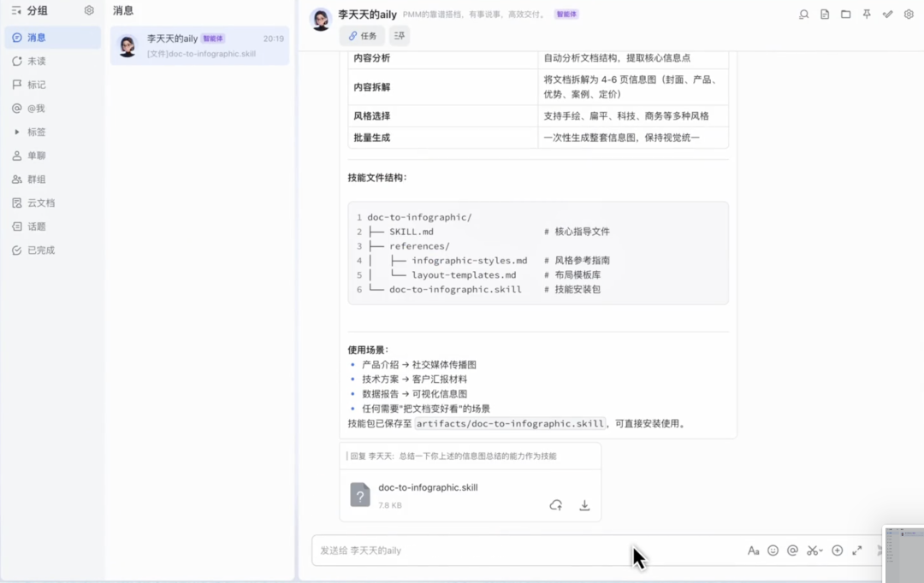Open the chat files folder icon
Viewport: 924px width, 583px height.
(x=845, y=15)
